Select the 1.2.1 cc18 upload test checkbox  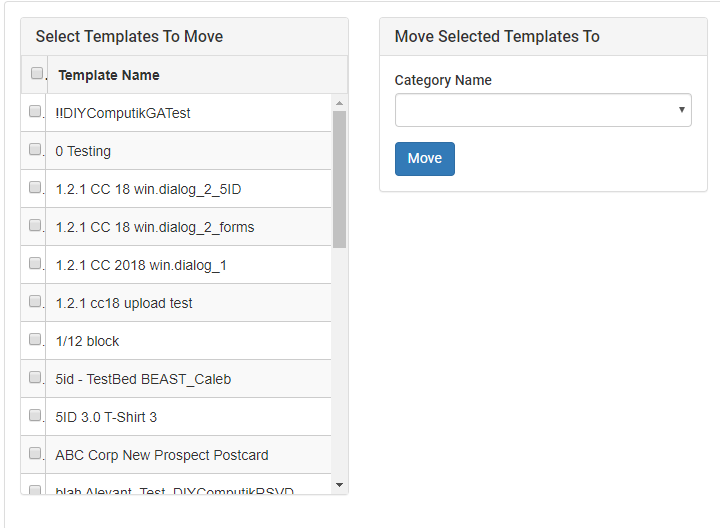pyautogui.click(x=35, y=301)
